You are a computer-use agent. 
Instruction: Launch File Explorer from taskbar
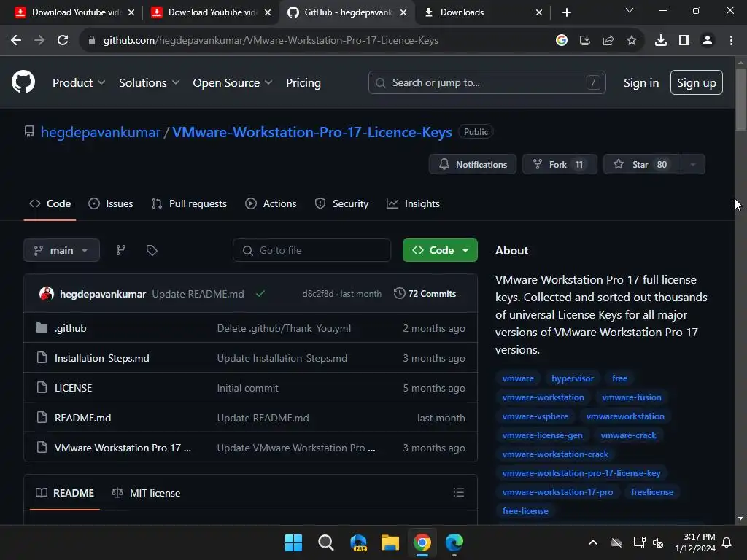coord(390,542)
